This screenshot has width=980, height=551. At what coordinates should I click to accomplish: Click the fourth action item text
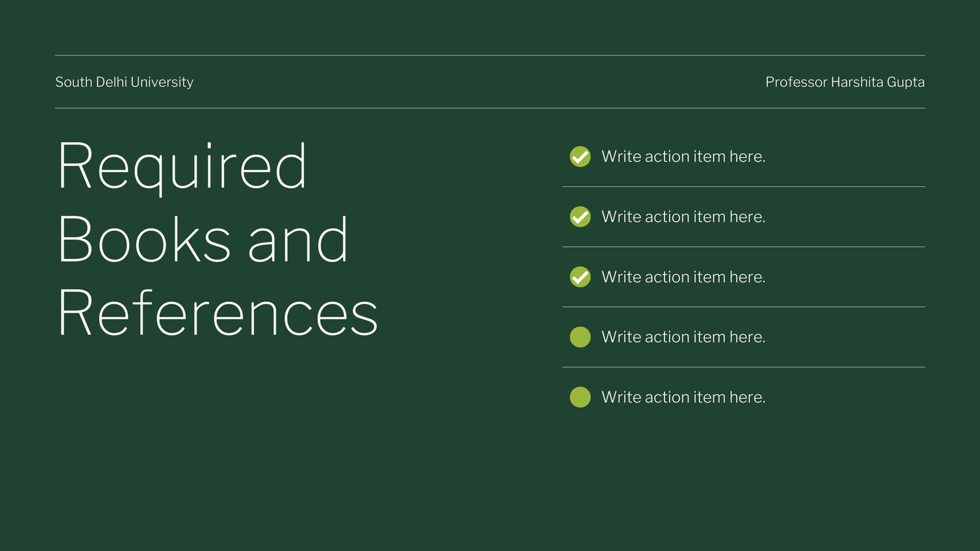(684, 337)
